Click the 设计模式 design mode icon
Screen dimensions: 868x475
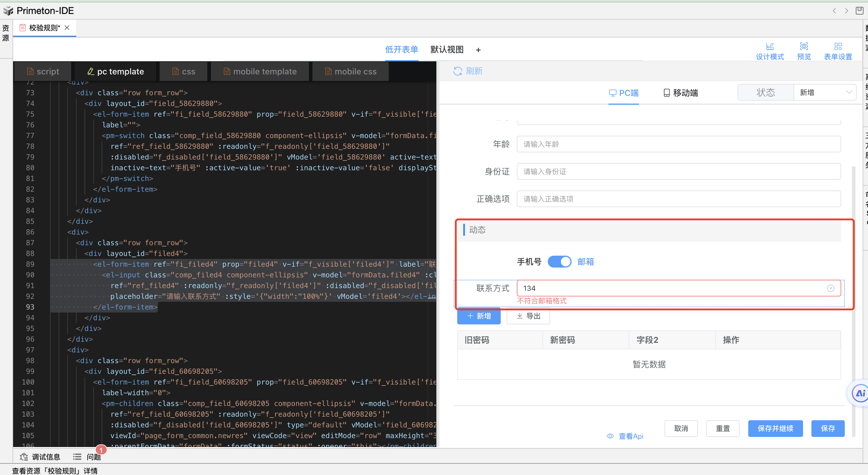pyautogui.click(x=770, y=46)
